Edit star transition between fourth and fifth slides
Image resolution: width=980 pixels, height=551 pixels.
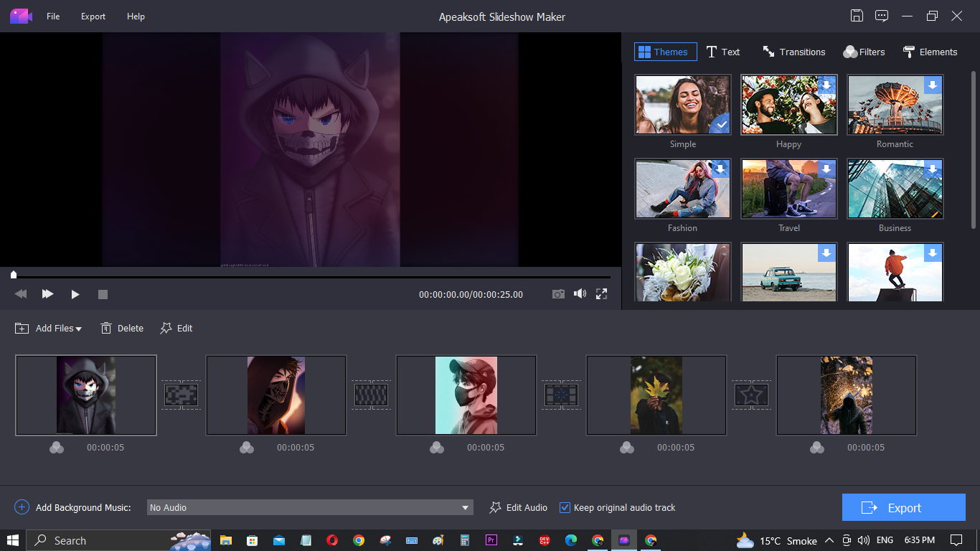pyautogui.click(x=751, y=395)
